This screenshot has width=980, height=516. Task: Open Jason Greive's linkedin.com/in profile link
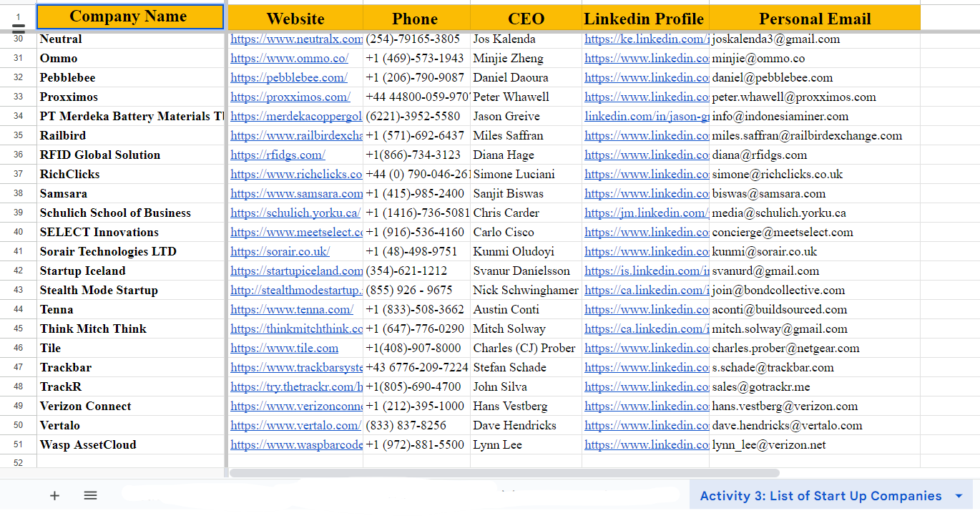647,117
